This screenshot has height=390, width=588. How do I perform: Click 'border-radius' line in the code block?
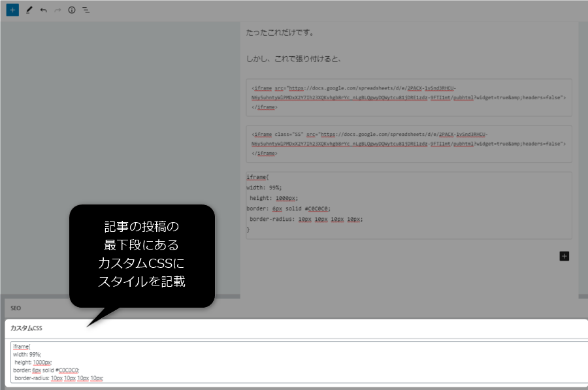[306, 219]
